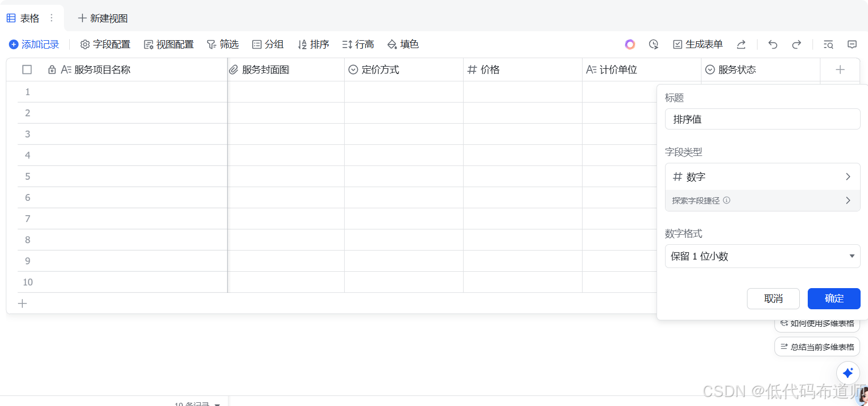Click the 服务封面图 column header

pos(286,70)
